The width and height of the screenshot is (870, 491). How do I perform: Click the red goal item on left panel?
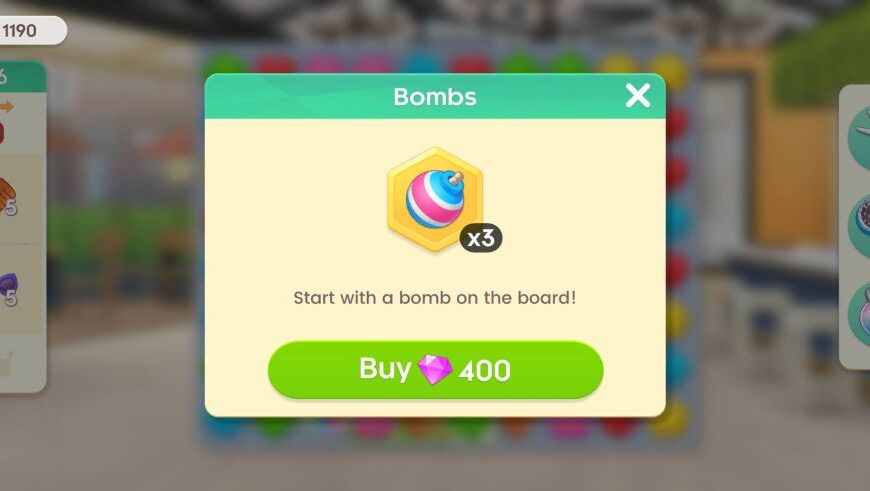(2, 133)
